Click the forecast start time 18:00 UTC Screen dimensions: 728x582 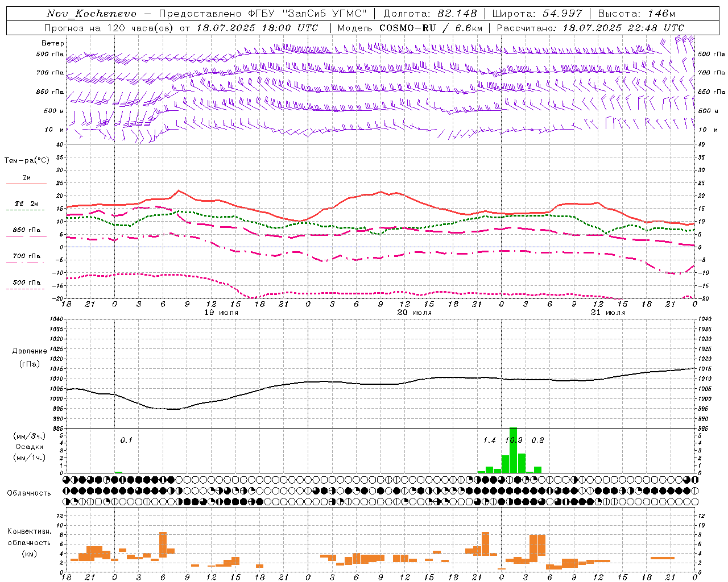[290, 27]
